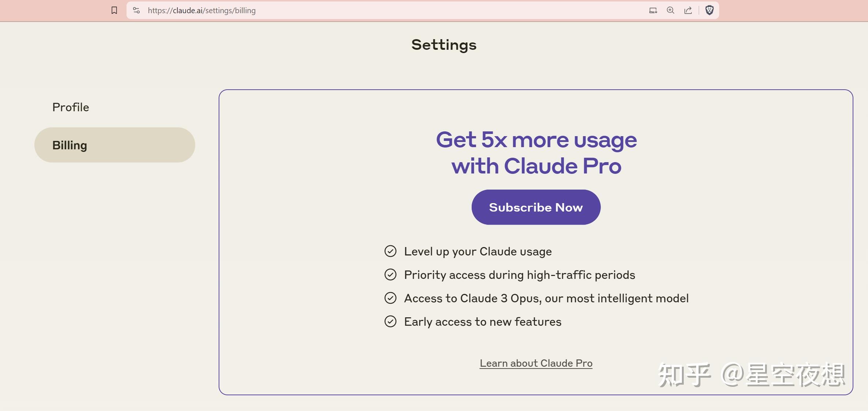Click the share page icon
Image resolution: width=868 pixels, height=411 pixels.
pos(688,10)
